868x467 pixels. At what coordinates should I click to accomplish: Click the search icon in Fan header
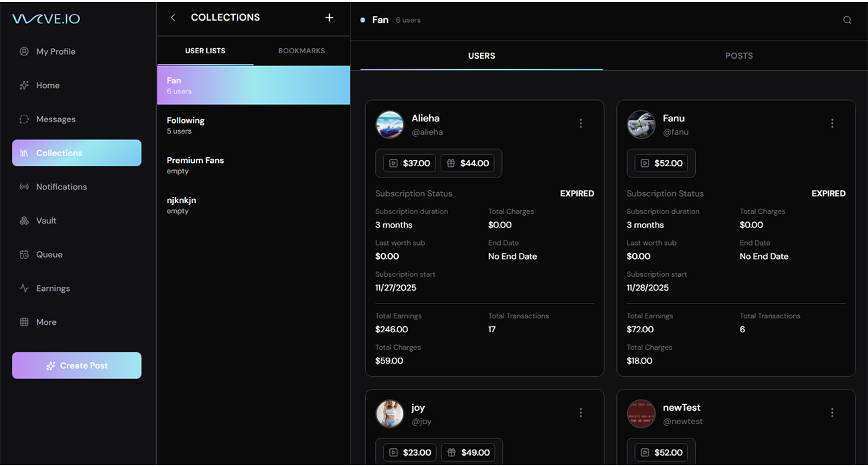[x=847, y=20]
